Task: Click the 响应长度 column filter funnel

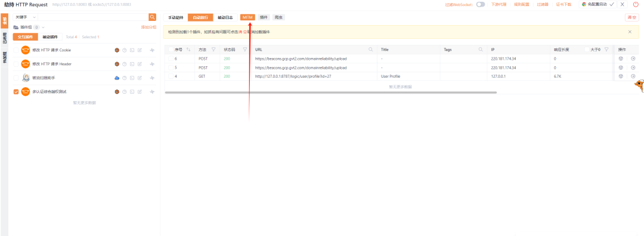Action: 606,50
